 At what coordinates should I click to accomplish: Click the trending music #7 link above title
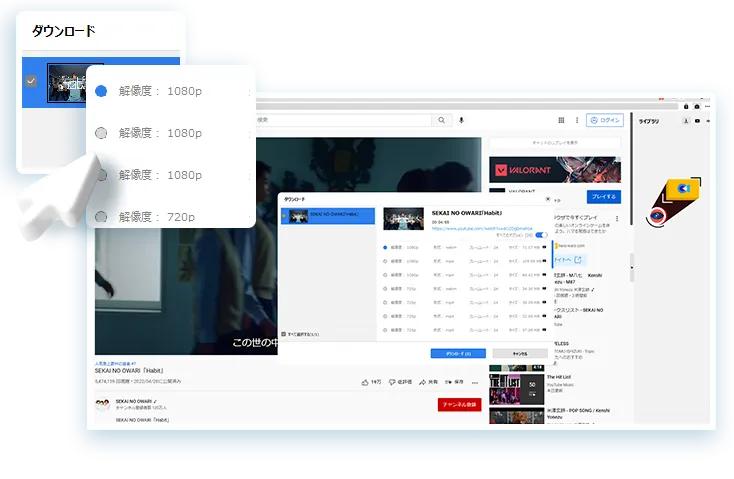115,364
